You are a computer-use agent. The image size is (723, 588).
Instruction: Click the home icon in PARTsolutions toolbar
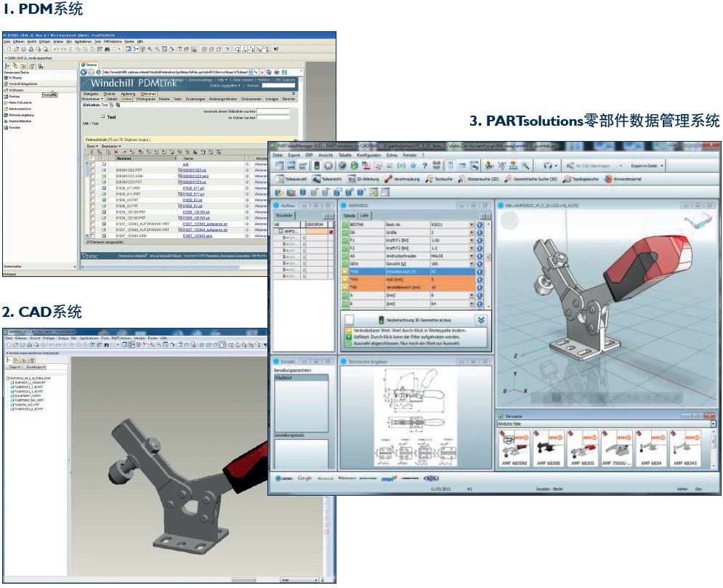[413, 166]
